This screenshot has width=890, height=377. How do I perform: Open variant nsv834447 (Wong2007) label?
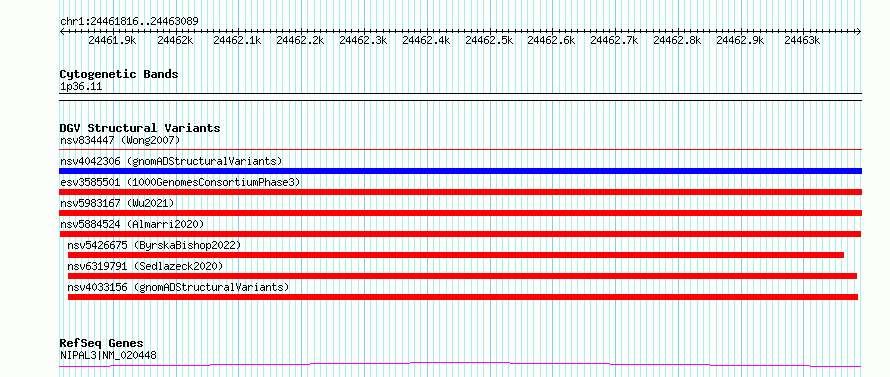[120, 140]
